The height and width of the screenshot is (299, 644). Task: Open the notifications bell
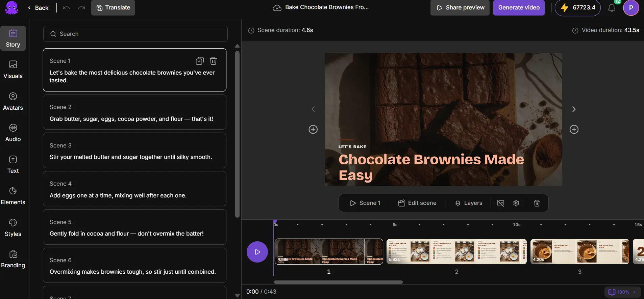612,8
